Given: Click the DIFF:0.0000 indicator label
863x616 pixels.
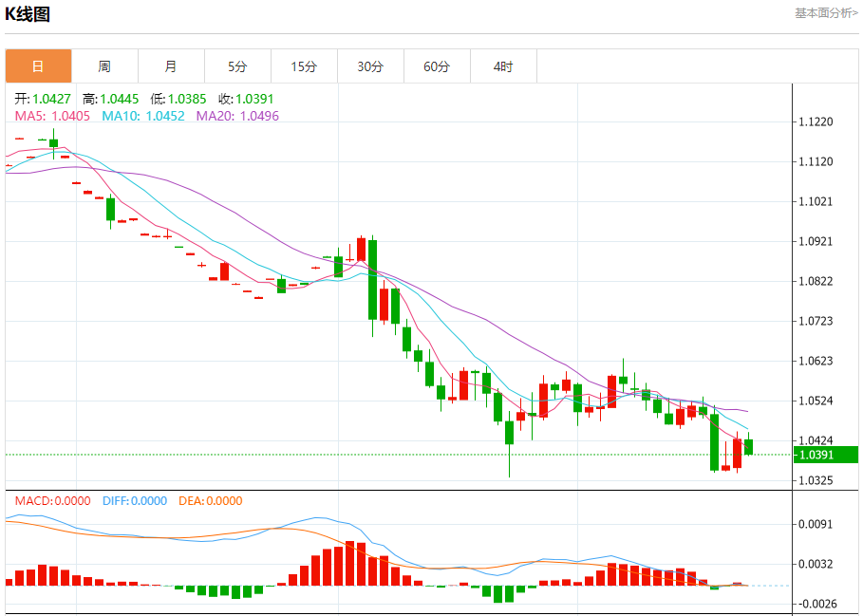Looking at the screenshot, I should [135, 501].
